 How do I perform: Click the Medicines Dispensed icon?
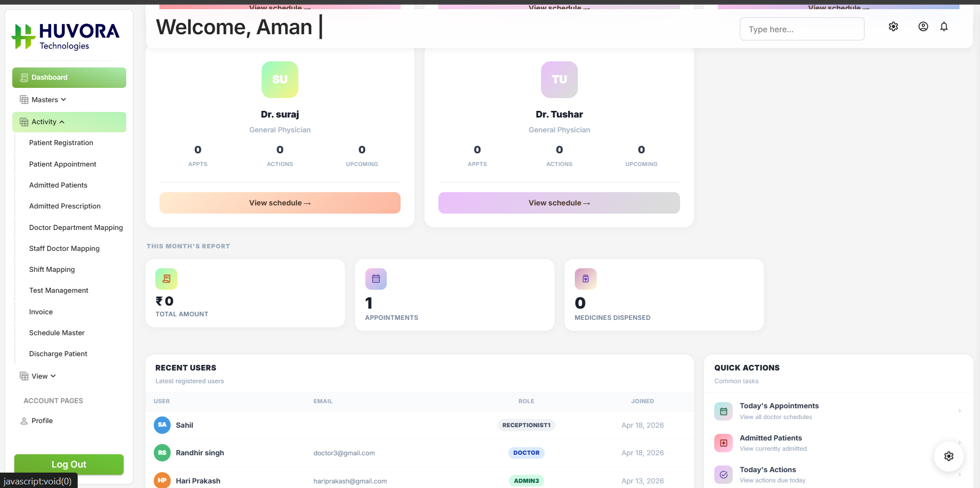586,279
